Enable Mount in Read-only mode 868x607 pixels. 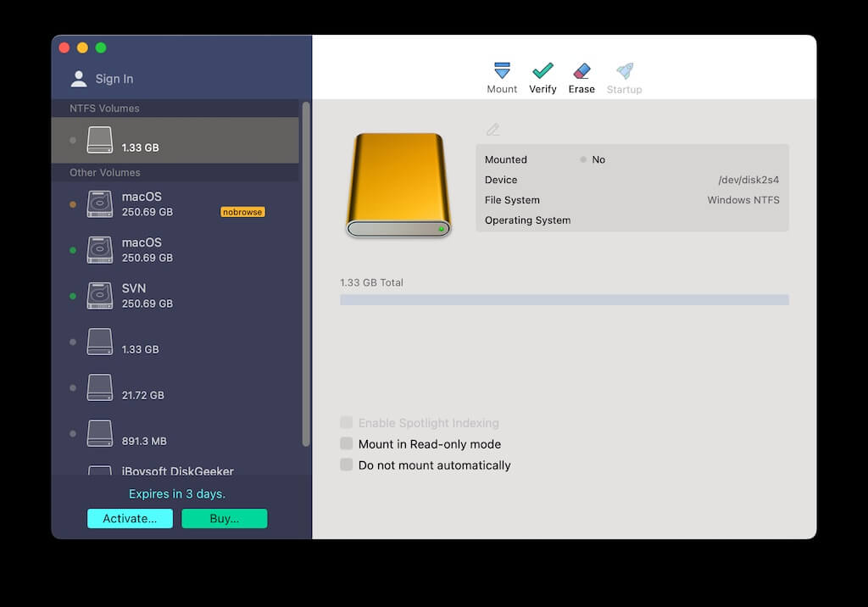tap(347, 443)
